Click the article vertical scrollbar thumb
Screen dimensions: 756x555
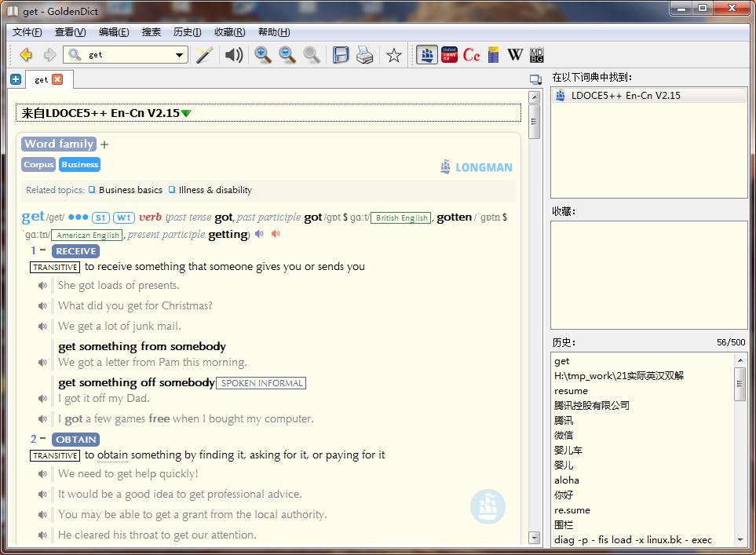[x=535, y=122]
